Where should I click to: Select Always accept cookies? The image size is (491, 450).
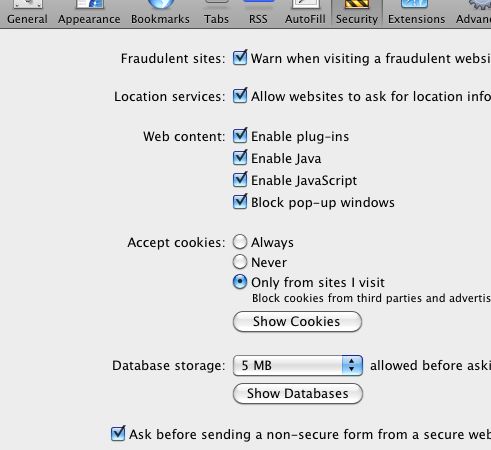click(240, 242)
